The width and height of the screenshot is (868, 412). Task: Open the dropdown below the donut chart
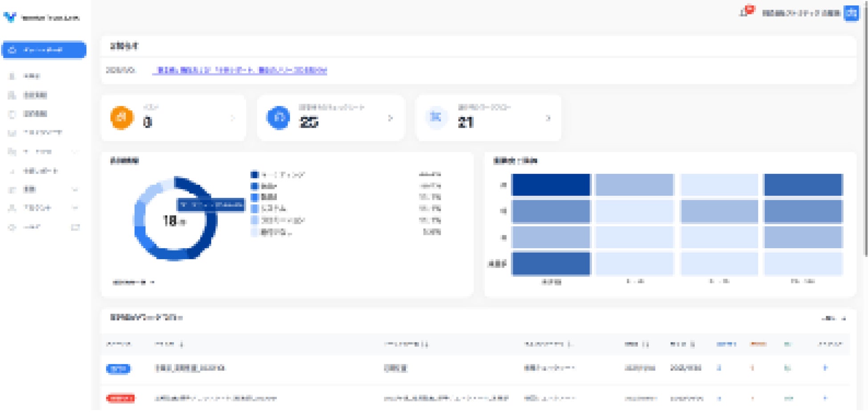pos(134,282)
